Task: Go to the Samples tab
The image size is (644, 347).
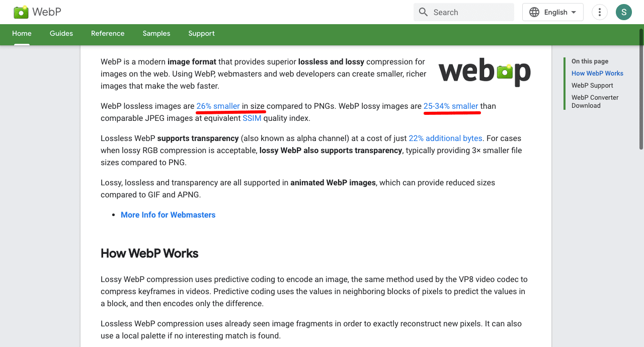Action: [x=156, y=34]
